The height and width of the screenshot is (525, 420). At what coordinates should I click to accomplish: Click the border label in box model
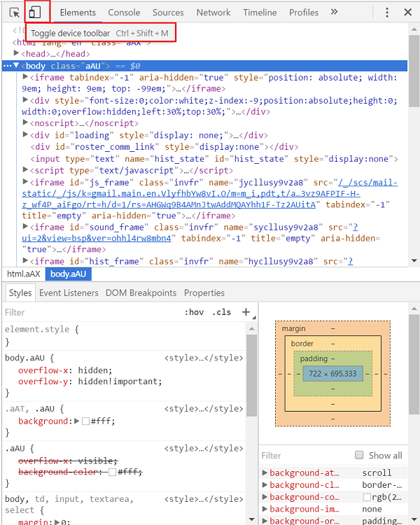tap(302, 344)
